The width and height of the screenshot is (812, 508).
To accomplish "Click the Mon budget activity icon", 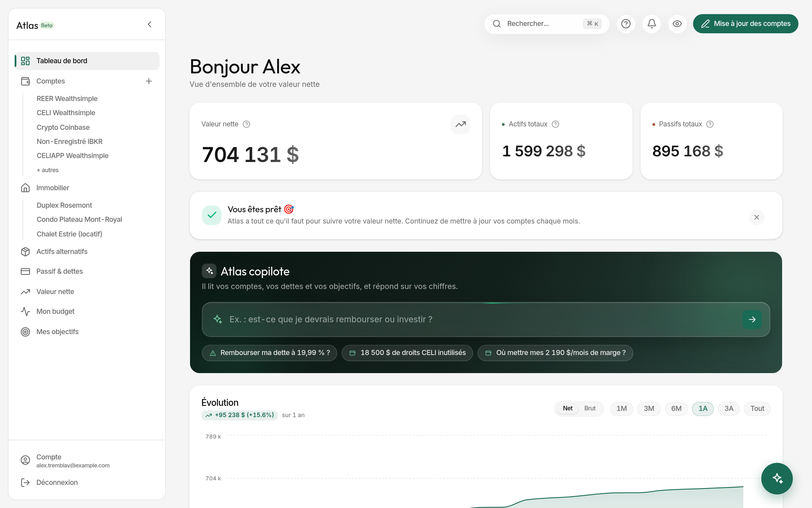I will click(x=25, y=312).
